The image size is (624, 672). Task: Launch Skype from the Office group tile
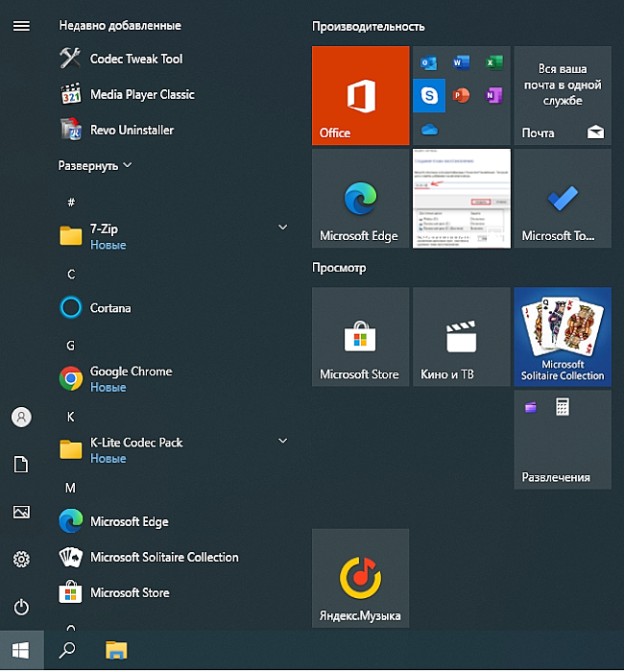pos(429,95)
